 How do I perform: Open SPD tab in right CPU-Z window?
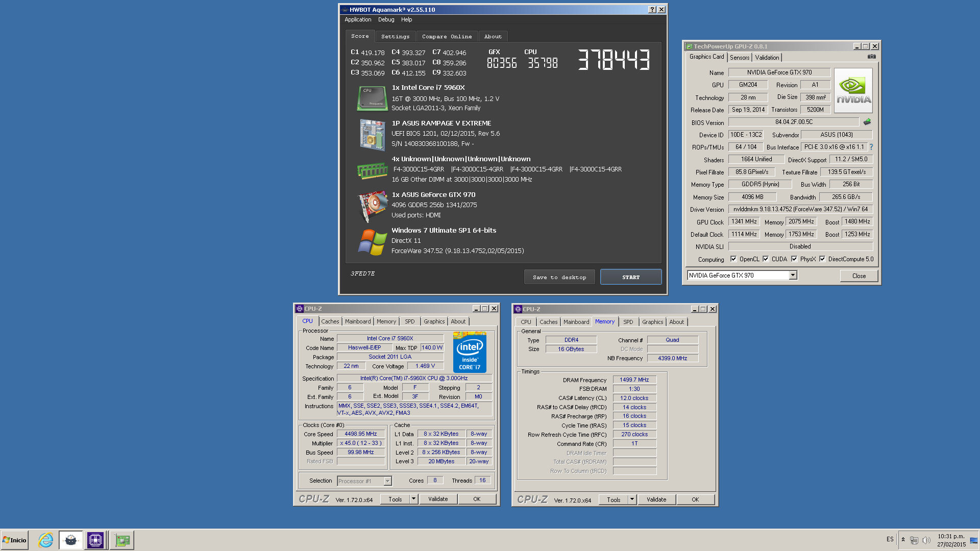[628, 322]
